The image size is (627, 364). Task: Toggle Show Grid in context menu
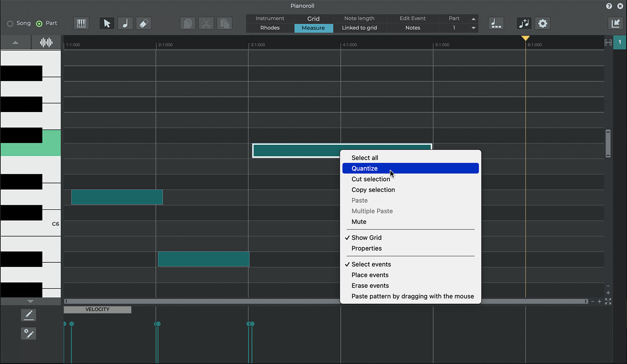[367, 237]
